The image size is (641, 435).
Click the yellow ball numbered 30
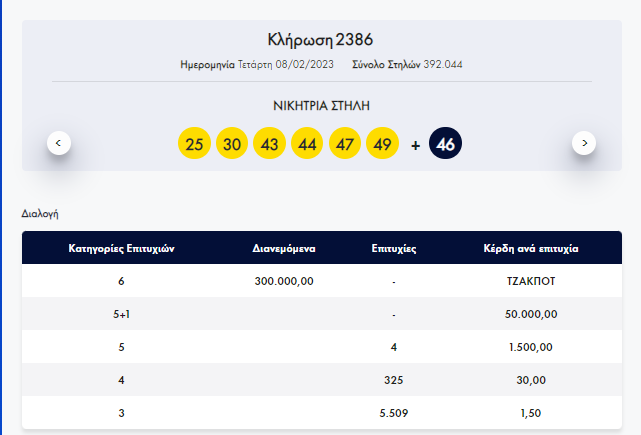pos(232,144)
